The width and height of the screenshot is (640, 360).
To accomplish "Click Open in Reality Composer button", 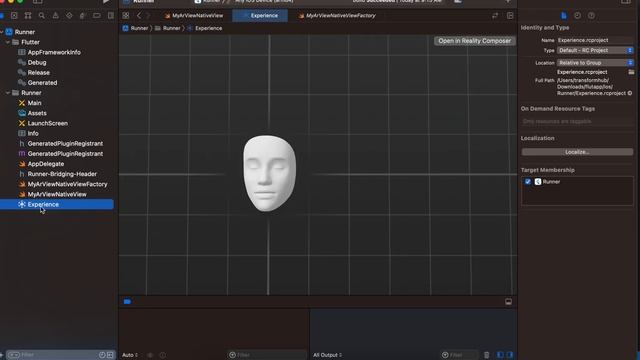I will pos(475,41).
